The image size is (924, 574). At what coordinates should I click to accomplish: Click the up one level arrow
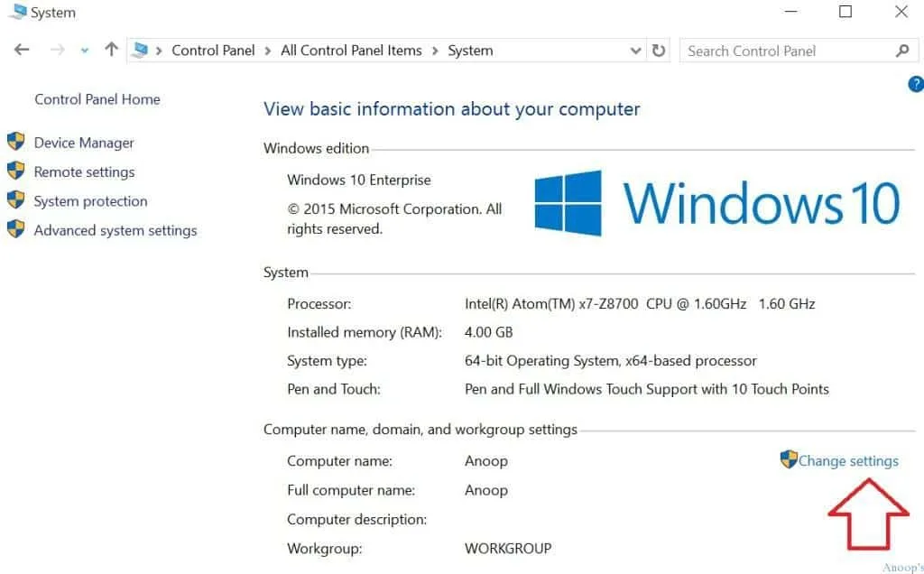110,50
